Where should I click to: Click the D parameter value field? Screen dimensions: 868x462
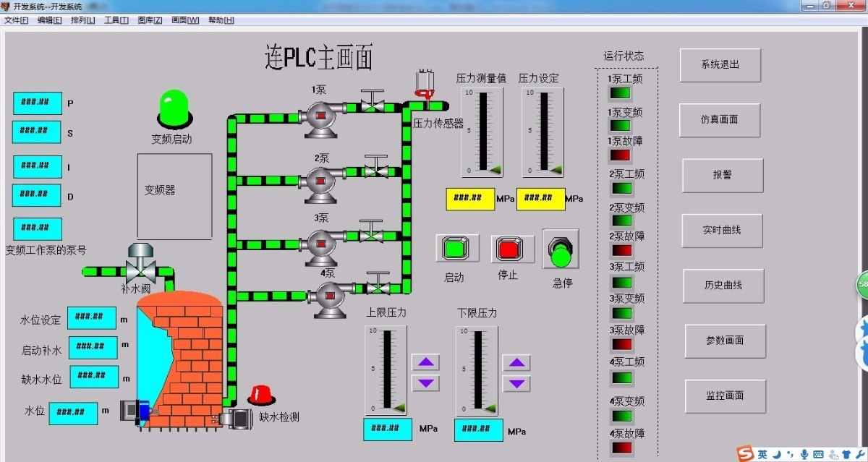point(38,195)
